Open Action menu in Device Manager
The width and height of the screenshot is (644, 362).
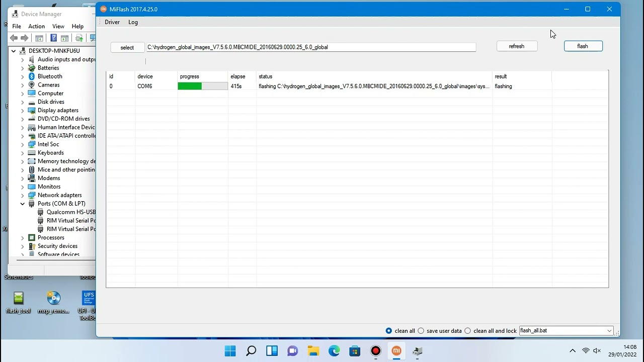(x=36, y=26)
